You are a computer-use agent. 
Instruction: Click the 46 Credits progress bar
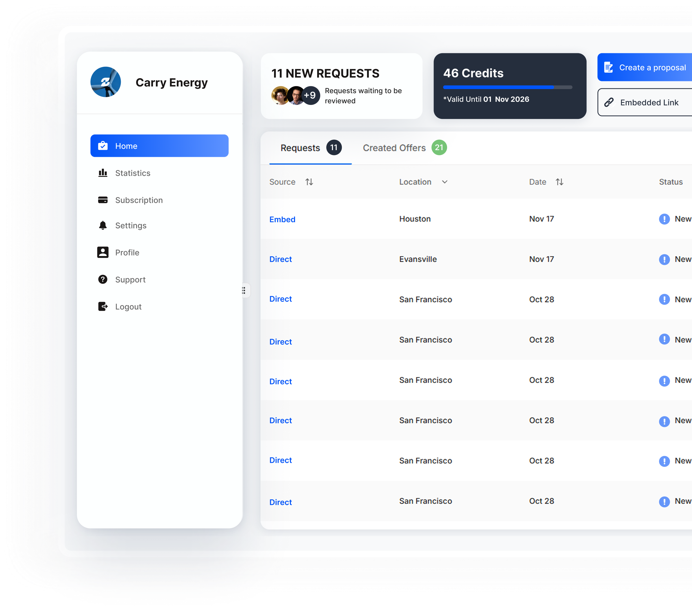tap(508, 87)
